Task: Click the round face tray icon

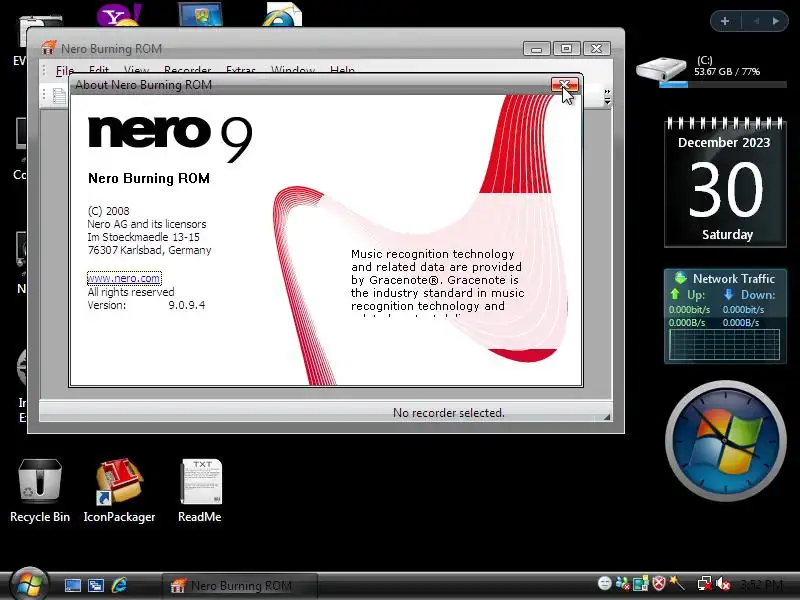Action: [x=605, y=583]
